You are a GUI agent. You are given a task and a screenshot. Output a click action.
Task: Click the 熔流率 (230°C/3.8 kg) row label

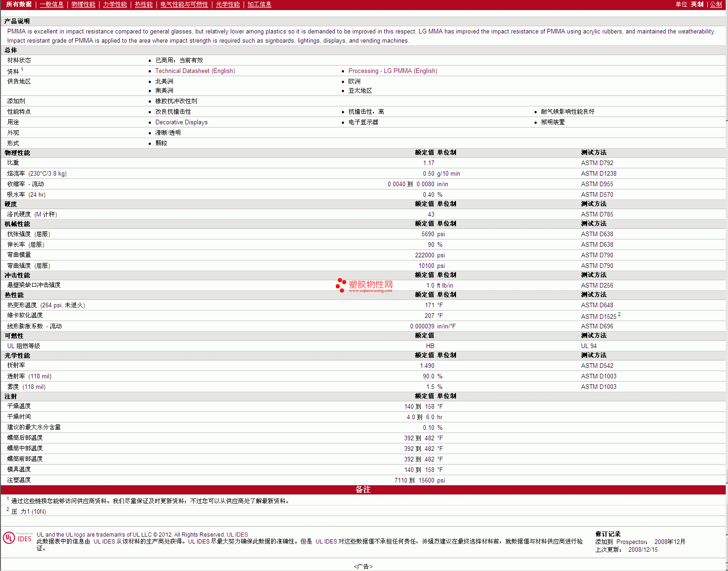pyautogui.click(x=37, y=174)
